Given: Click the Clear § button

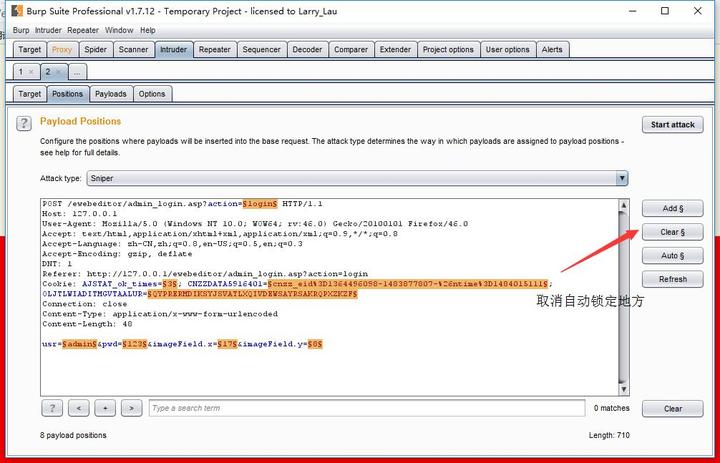Looking at the screenshot, I should pos(673,232).
